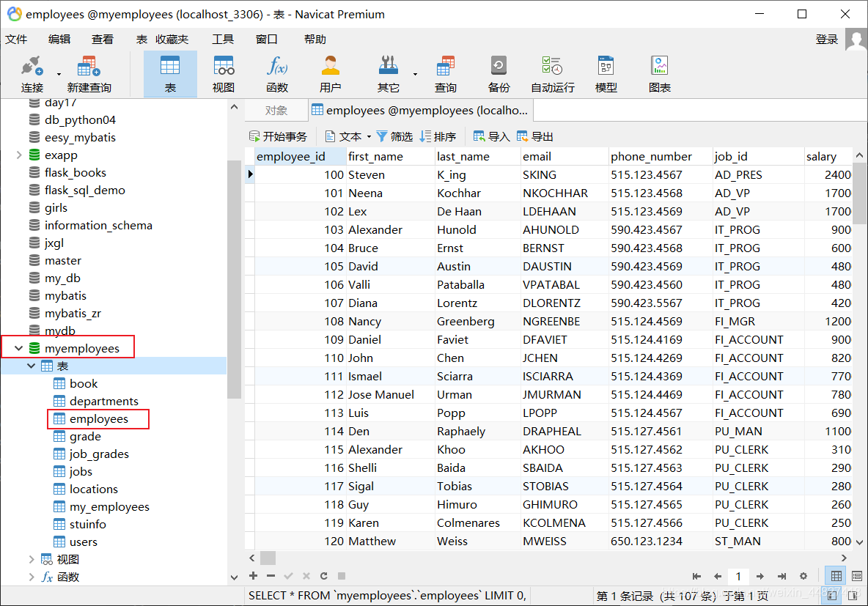Open the 文本 text dropdown
This screenshot has height=606, width=868.
(348, 136)
